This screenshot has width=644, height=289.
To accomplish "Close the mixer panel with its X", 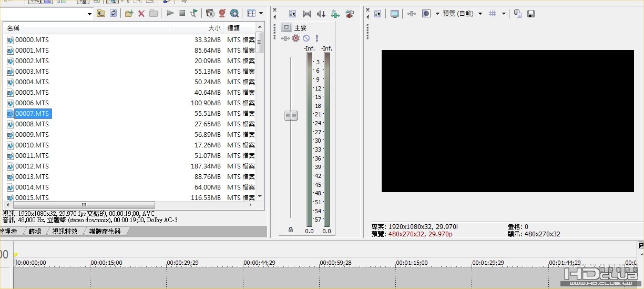I will click(274, 9).
